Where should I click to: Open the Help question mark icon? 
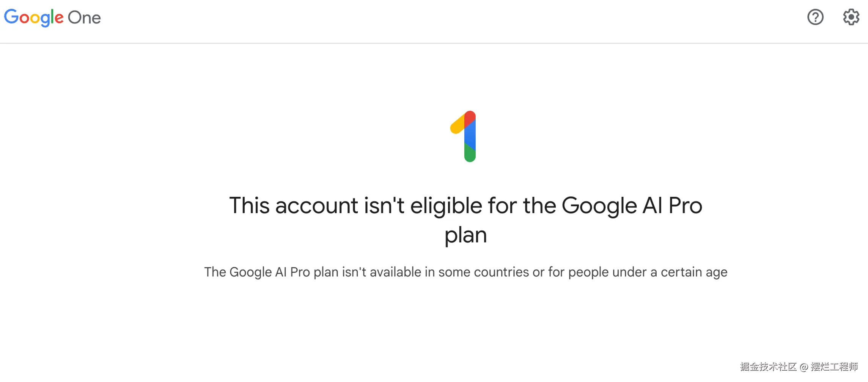coord(815,17)
